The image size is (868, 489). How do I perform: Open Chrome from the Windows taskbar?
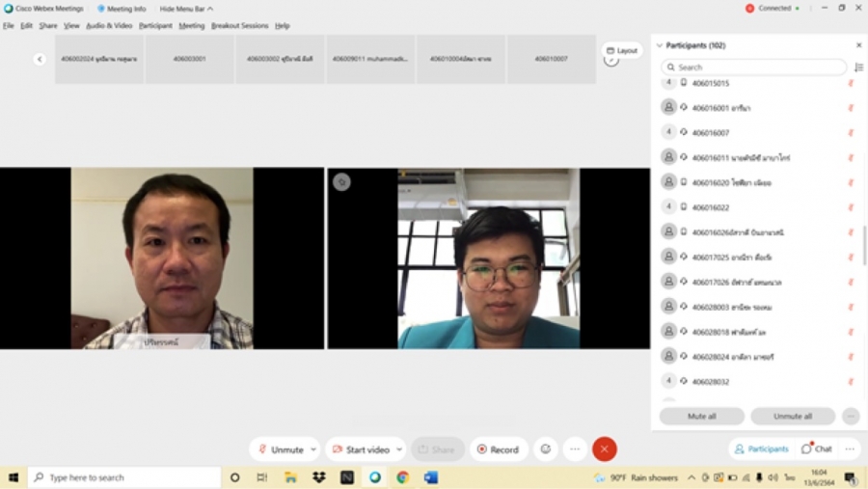[402, 477]
